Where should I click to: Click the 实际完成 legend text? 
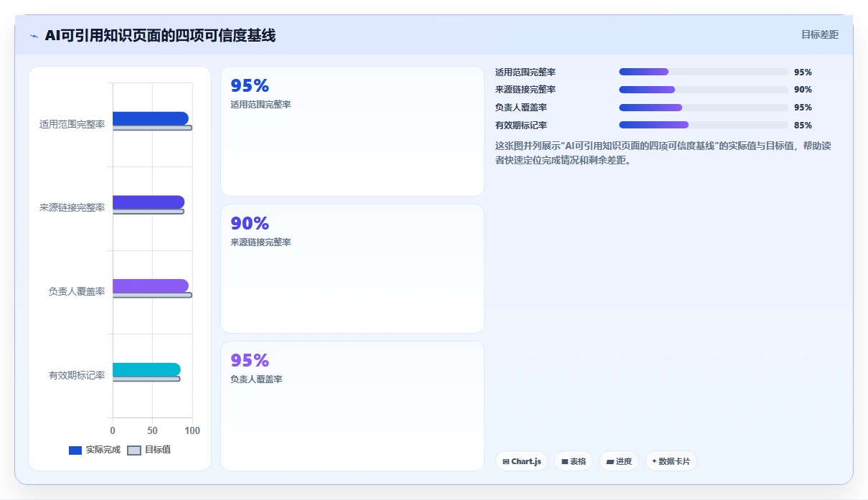[103, 451]
